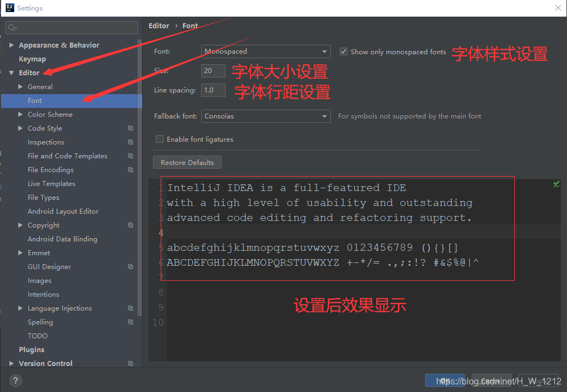This screenshot has height=392, width=567.
Task: Click the Restore Defaults button
Action: coord(187,162)
